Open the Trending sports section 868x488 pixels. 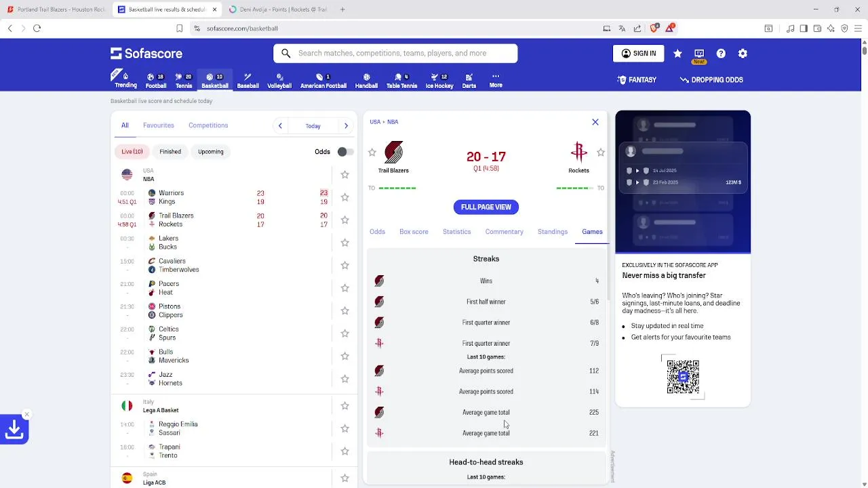tap(125, 80)
